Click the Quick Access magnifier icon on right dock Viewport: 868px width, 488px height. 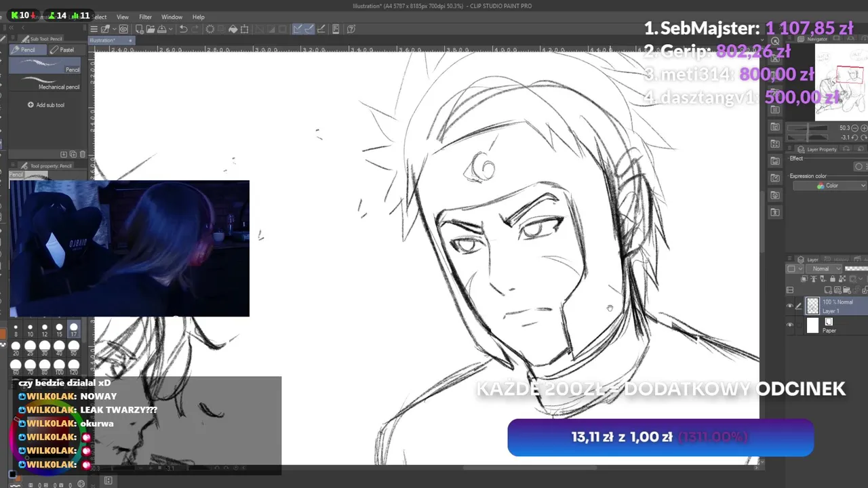pos(775,42)
